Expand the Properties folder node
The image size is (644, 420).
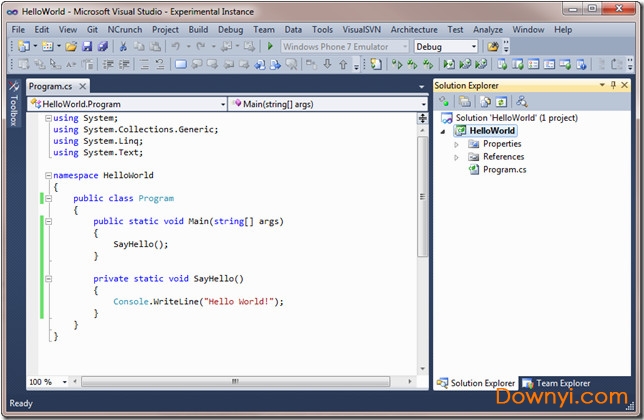[457, 144]
